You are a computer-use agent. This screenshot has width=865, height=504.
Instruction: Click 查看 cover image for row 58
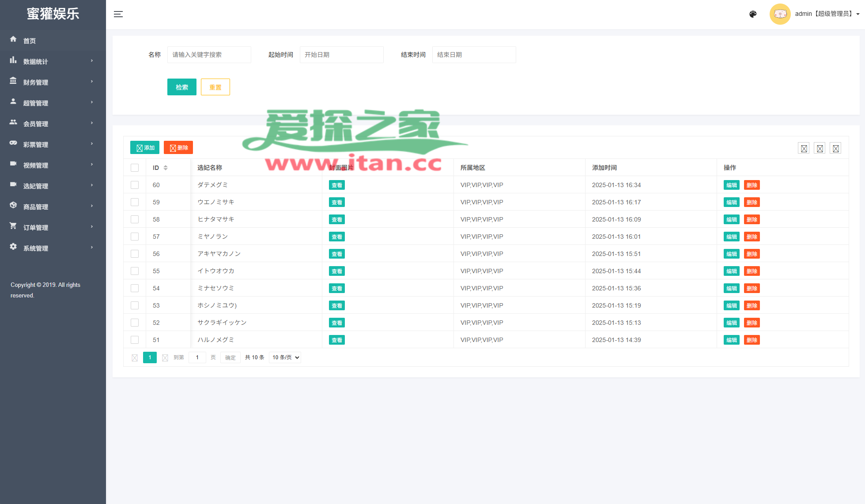(336, 219)
